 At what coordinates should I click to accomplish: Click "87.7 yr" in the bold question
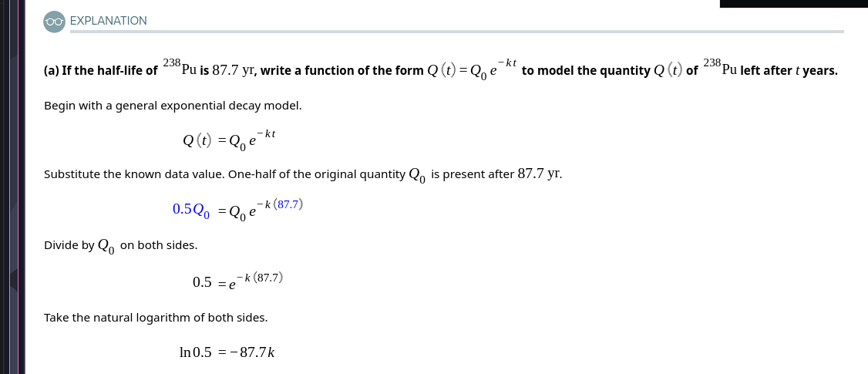(x=234, y=71)
